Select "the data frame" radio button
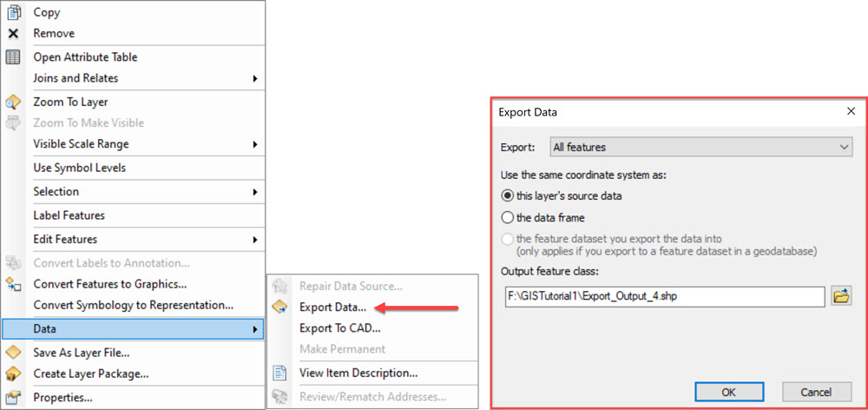The height and width of the screenshot is (410, 868). 507,218
